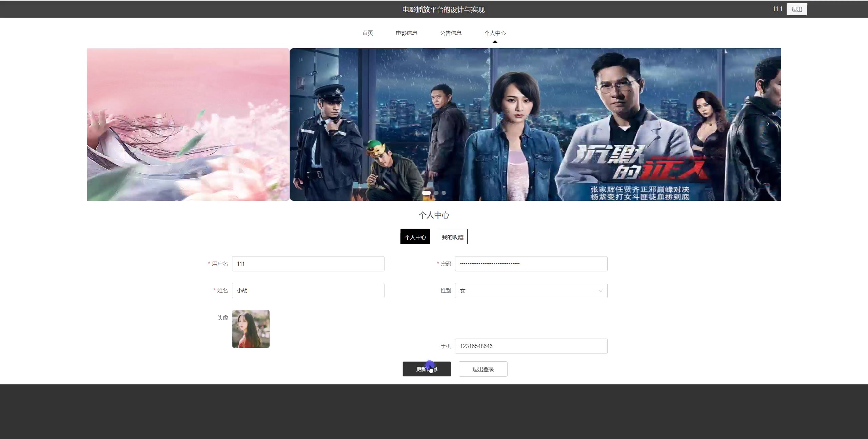868x439 pixels.
Task: Open the 公告信息 navigation tab
Action: (451, 33)
